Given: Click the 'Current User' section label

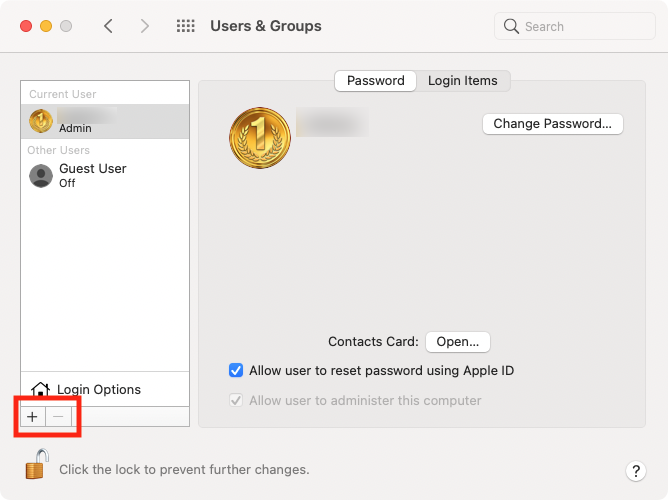Looking at the screenshot, I should pyautogui.click(x=63, y=94).
